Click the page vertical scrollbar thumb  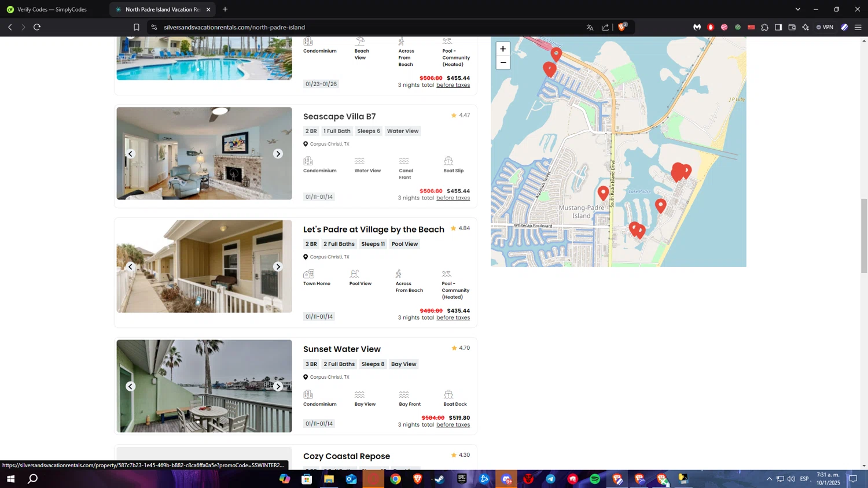tap(864, 235)
